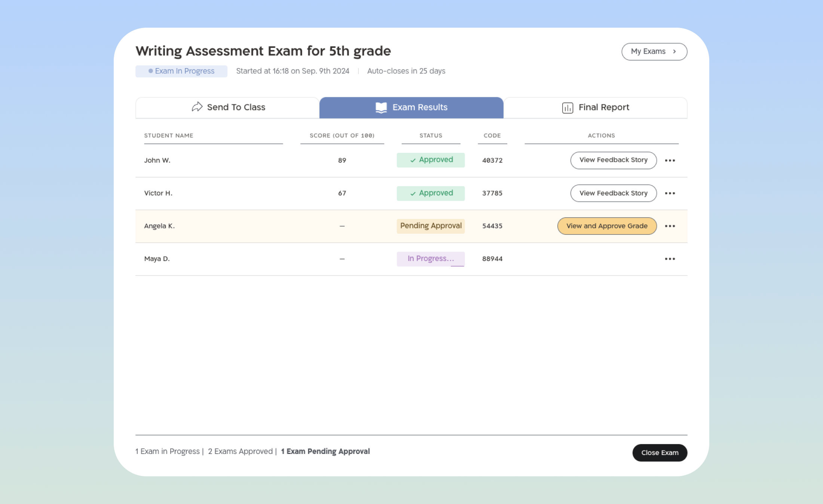Image resolution: width=823 pixels, height=504 pixels.
Task: View the Feedback Story for Victor H.
Action: pyautogui.click(x=613, y=193)
